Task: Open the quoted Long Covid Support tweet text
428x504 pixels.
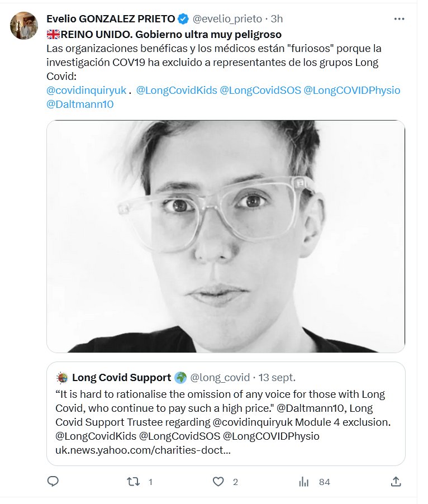Action: (221, 415)
